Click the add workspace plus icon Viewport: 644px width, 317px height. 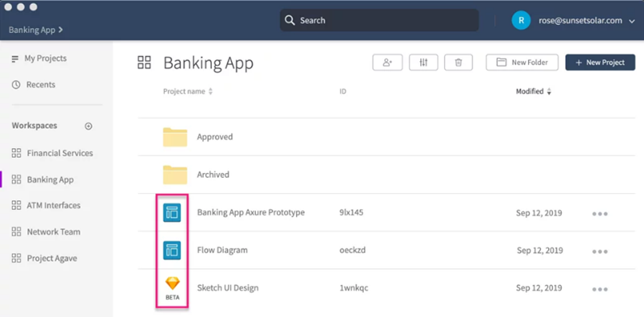coord(89,126)
